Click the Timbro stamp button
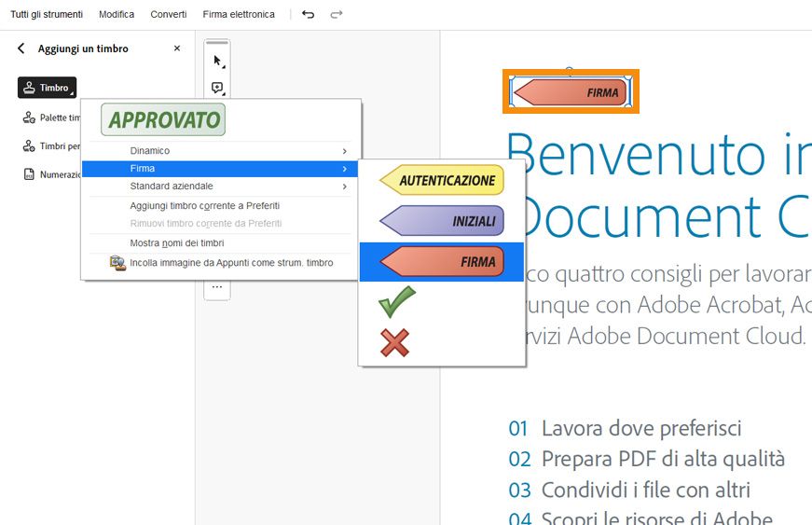 pos(48,88)
